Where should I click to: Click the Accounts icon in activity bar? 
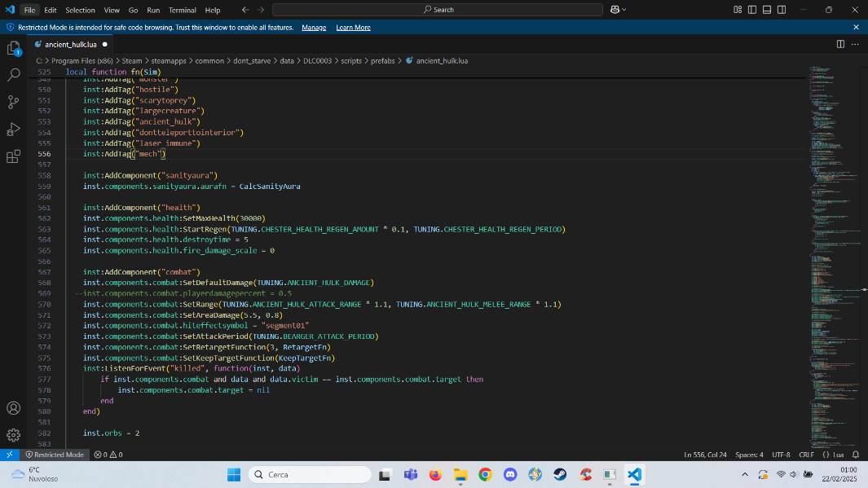tap(13, 408)
